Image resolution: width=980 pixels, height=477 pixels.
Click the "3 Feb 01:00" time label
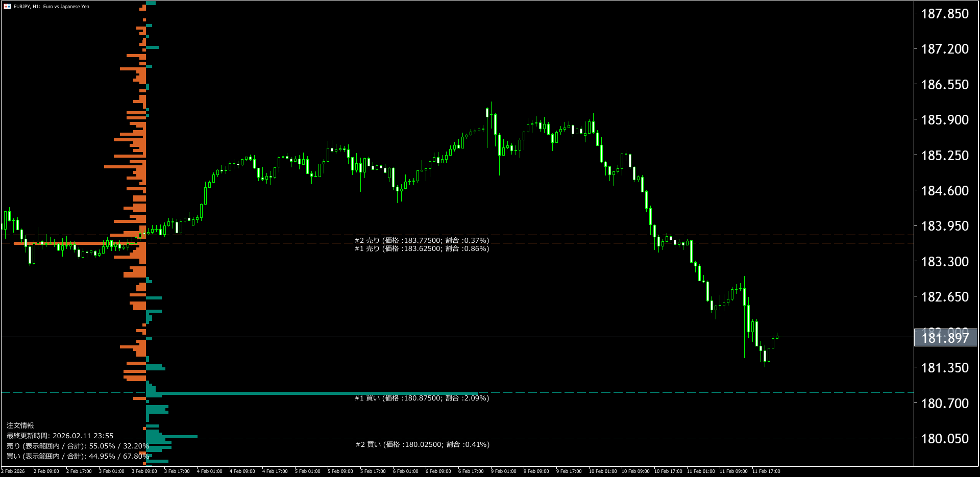tap(111, 471)
